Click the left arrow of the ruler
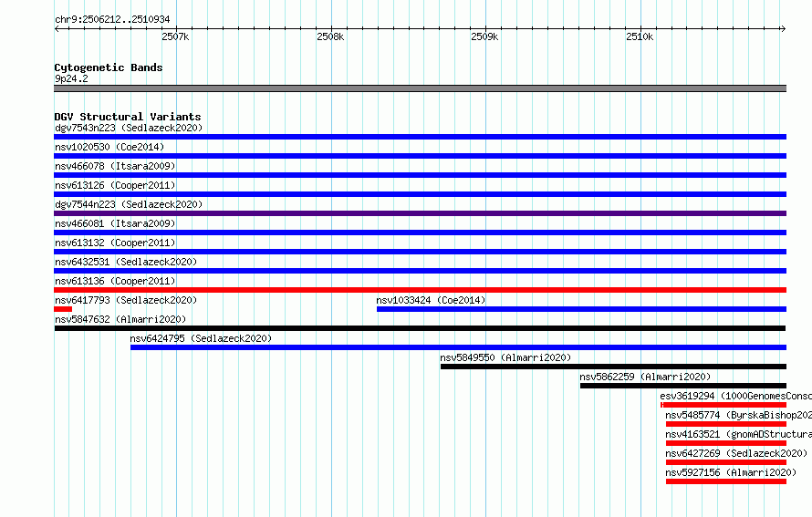Image resolution: width=812 pixels, height=517 pixels. tap(57, 29)
